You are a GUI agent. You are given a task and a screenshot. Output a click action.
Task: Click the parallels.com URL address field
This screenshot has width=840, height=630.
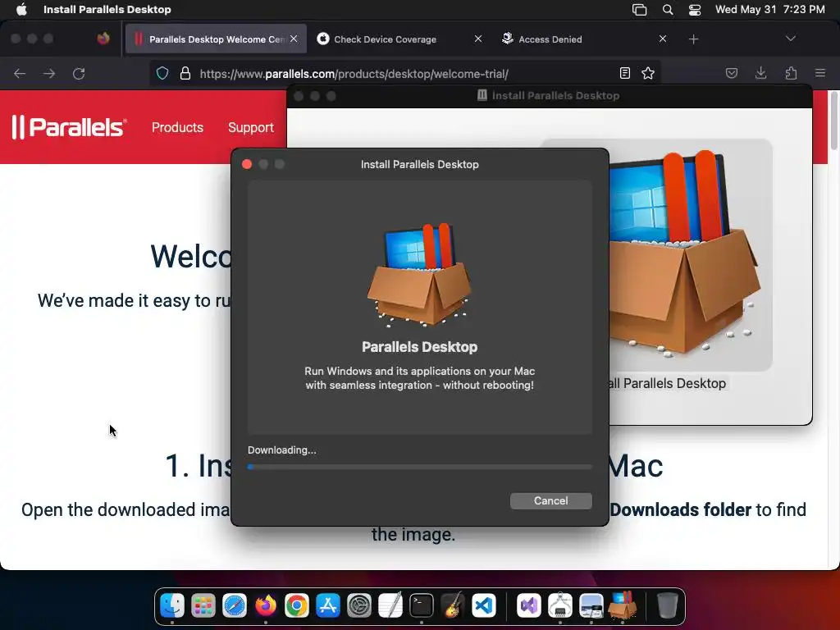click(354, 74)
